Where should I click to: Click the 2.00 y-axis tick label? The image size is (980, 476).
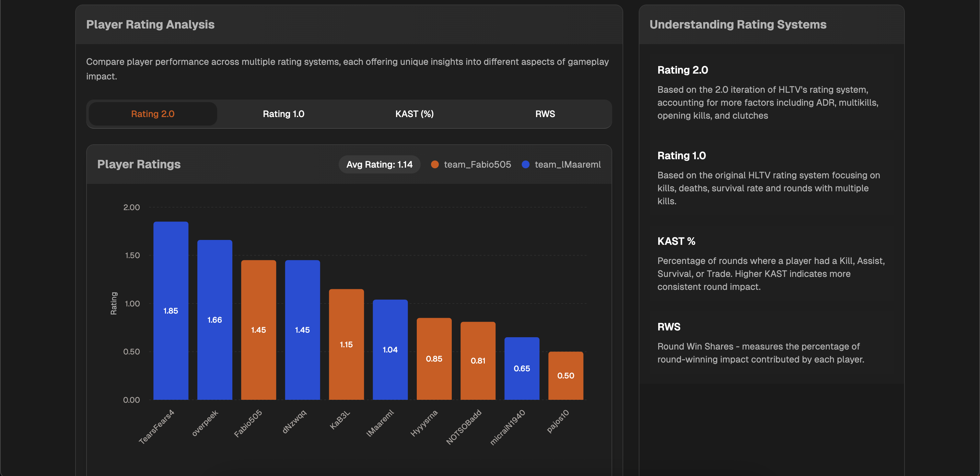click(x=132, y=208)
